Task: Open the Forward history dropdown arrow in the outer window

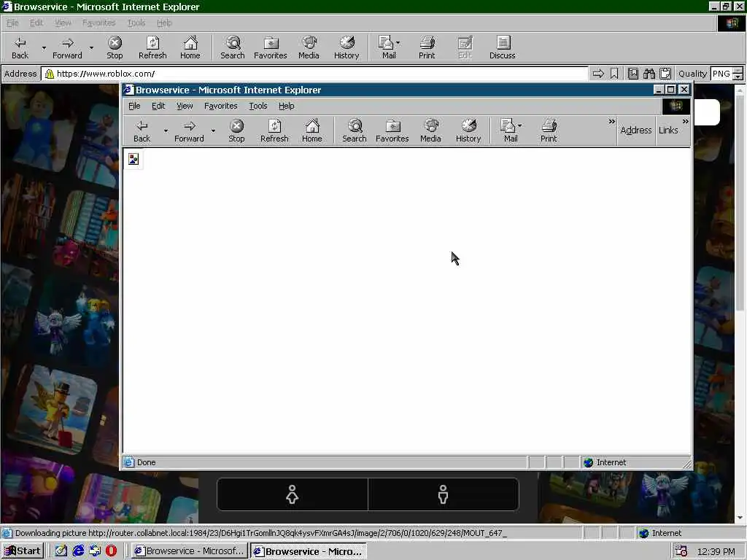Action: (x=91, y=47)
